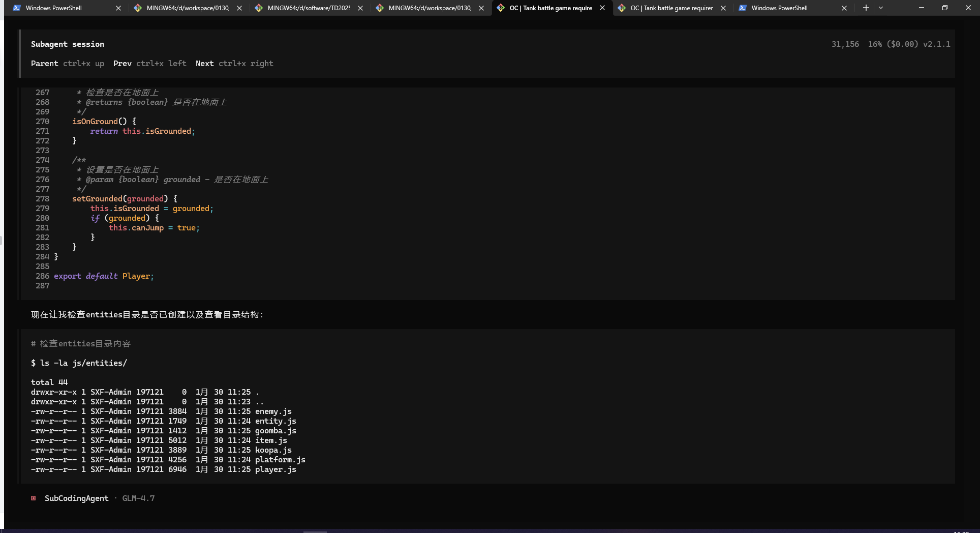The width and height of the screenshot is (980, 533).
Task: Close the last Windows PowerShell tab
Action: point(844,8)
